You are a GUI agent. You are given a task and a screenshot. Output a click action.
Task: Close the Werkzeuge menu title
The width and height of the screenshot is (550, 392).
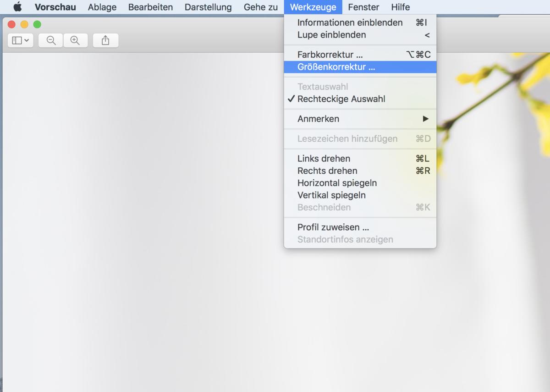(x=313, y=7)
